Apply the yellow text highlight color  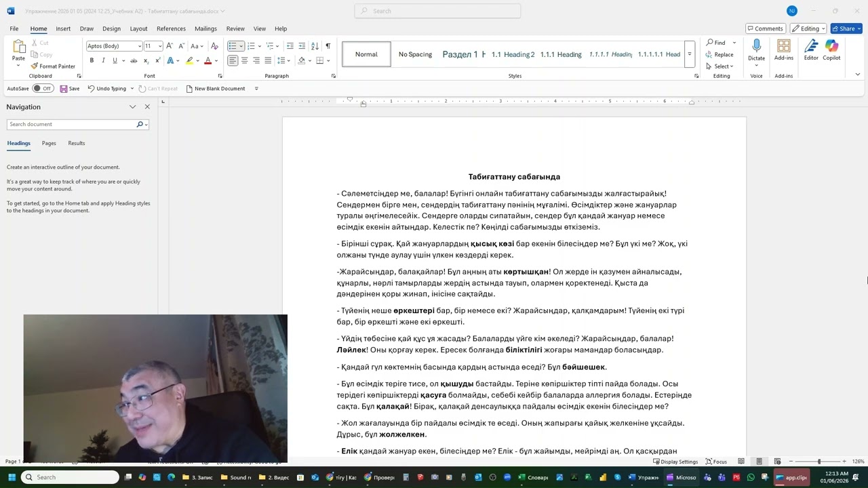coord(189,60)
